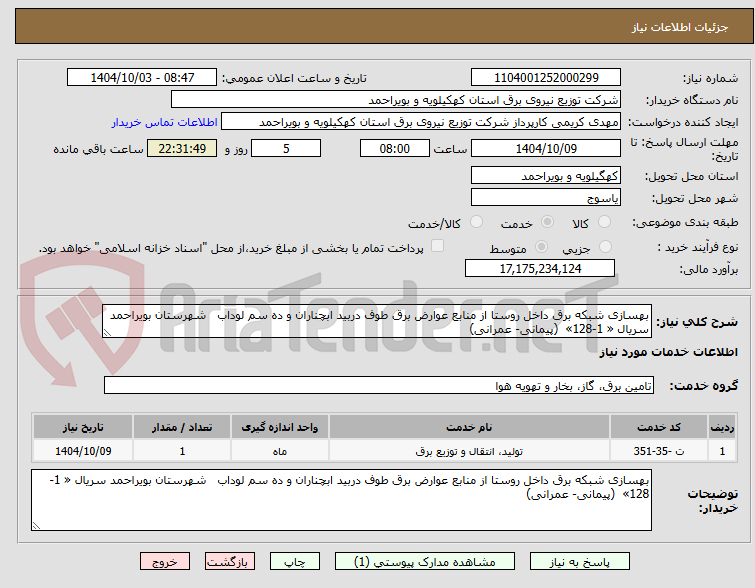The width and height of the screenshot is (755, 588).
Task: Click the نام خدمت column header
Action: pos(469,427)
